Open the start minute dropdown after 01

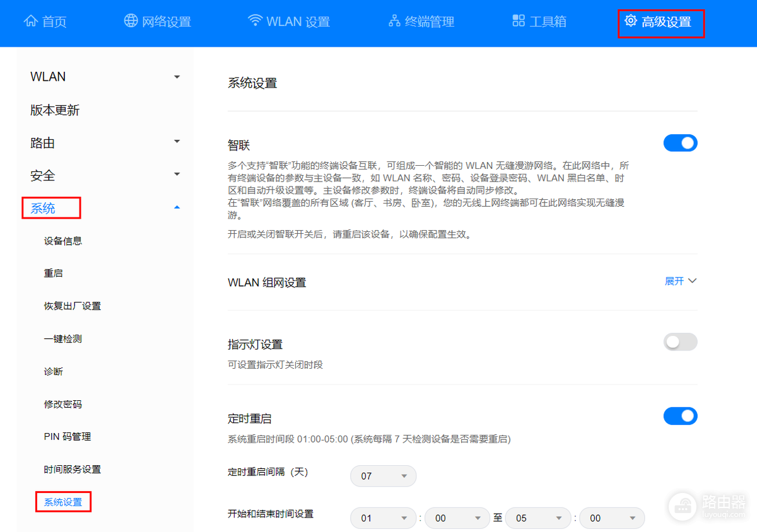(x=457, y=518)
